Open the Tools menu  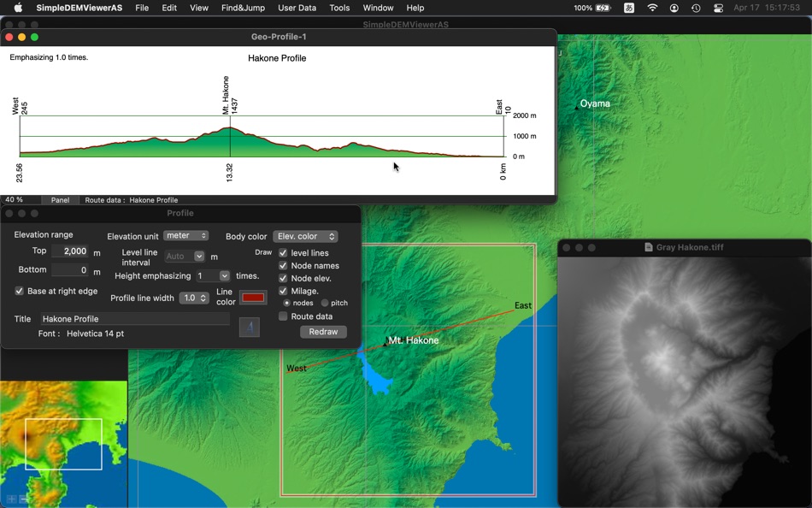pyautogui.click(x=339, y=8)
